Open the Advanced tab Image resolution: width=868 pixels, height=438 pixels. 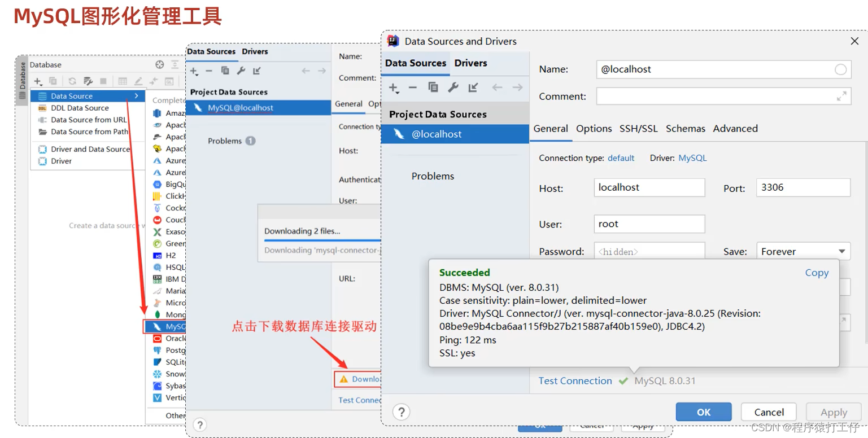(x=735, y=129)
